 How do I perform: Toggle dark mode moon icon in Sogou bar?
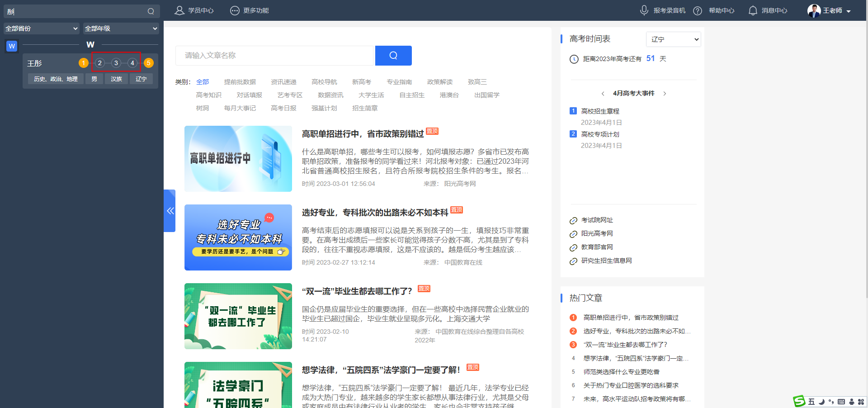coord(821,402)
